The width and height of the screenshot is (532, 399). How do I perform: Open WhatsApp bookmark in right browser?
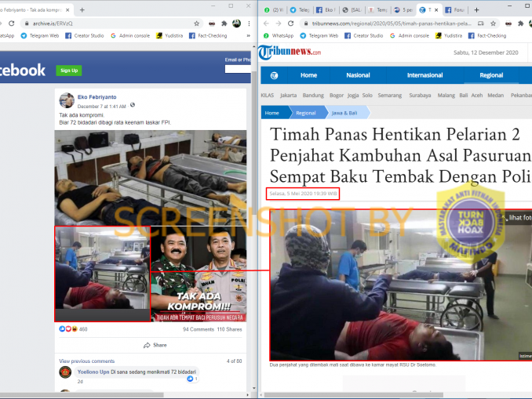coord(279,35)
